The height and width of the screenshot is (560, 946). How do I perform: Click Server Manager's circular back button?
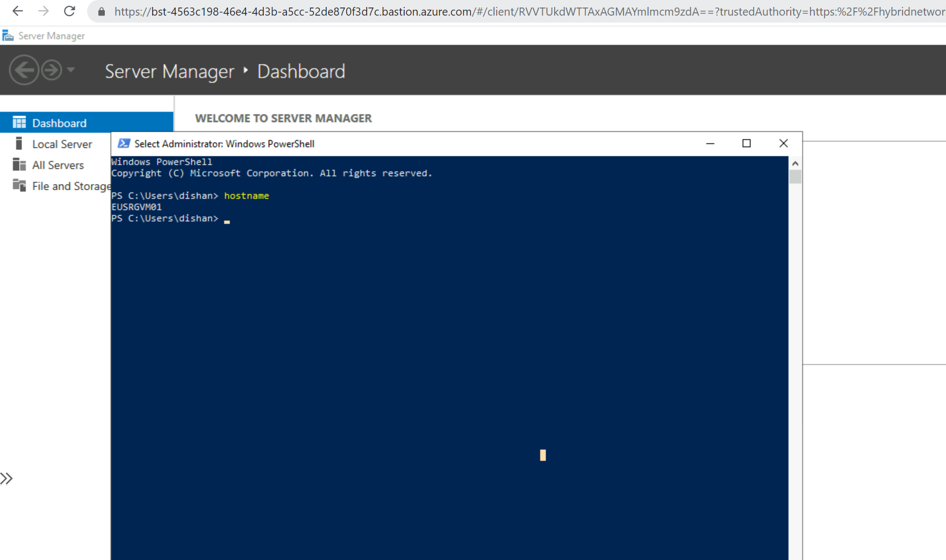point(24,70)
